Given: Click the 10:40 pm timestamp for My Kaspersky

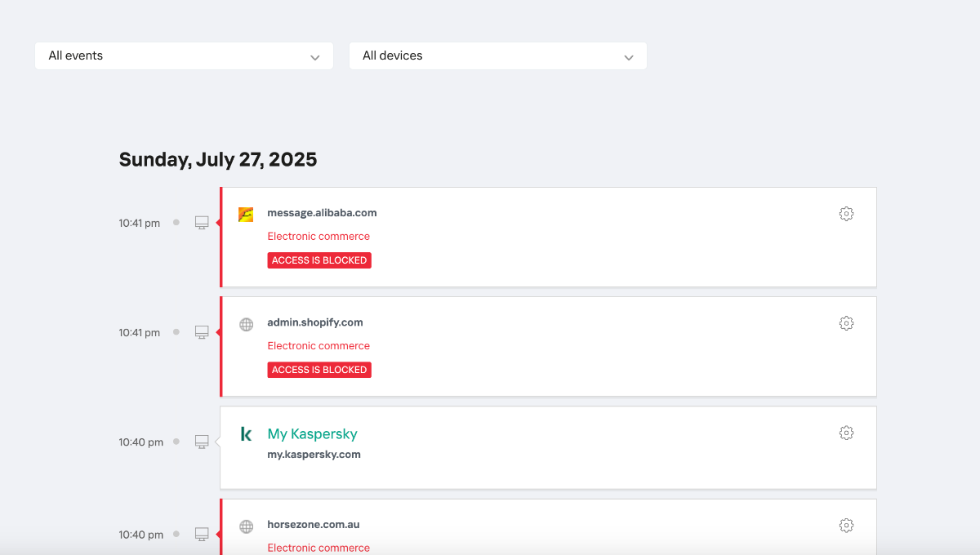Looking at the screenshot, I should [x=140, y=442].
